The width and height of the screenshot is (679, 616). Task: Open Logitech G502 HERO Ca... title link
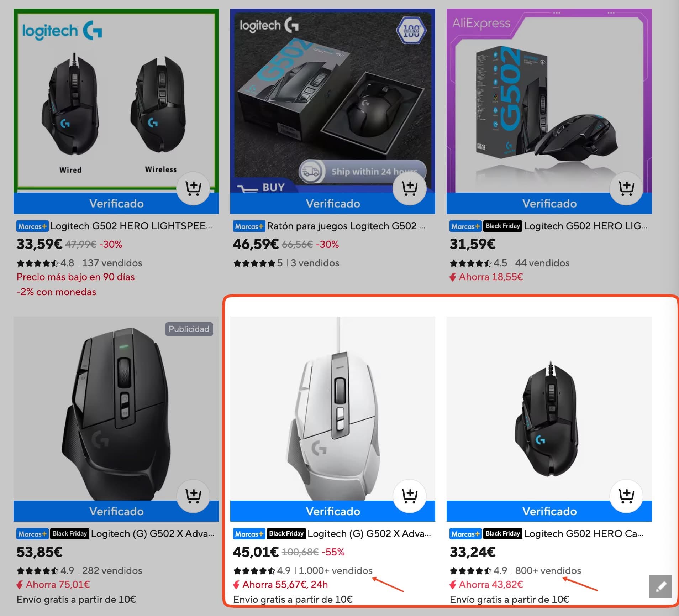(x=584, y=533)
